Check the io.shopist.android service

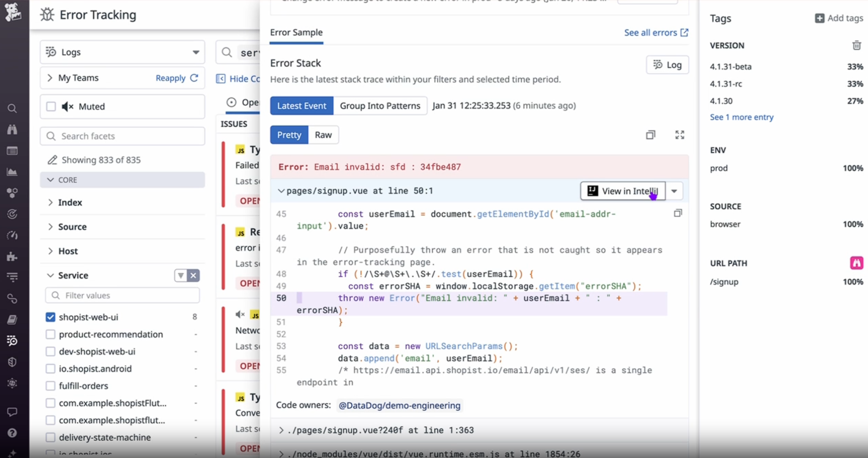[51, 368]
